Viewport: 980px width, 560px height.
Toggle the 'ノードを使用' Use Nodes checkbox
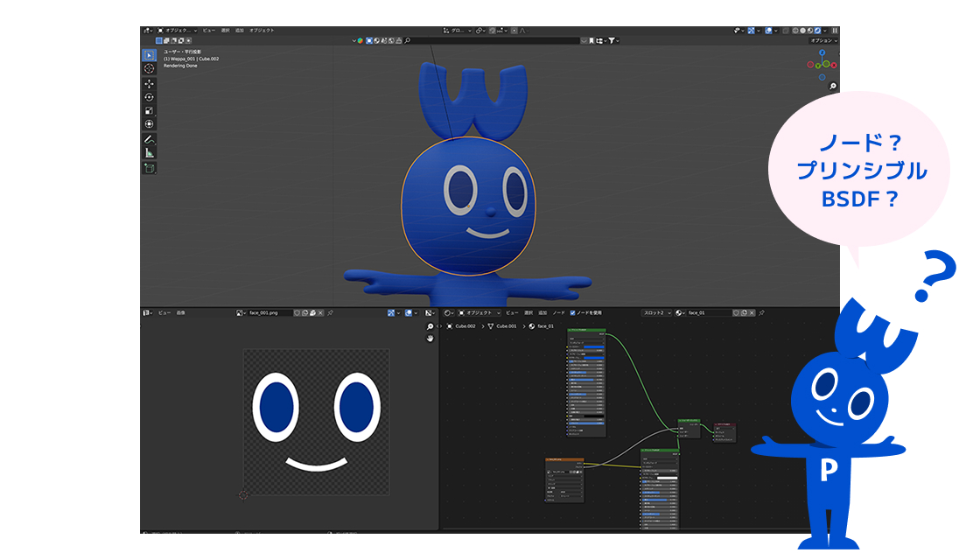pyautogui.click(x=573, y=312)
